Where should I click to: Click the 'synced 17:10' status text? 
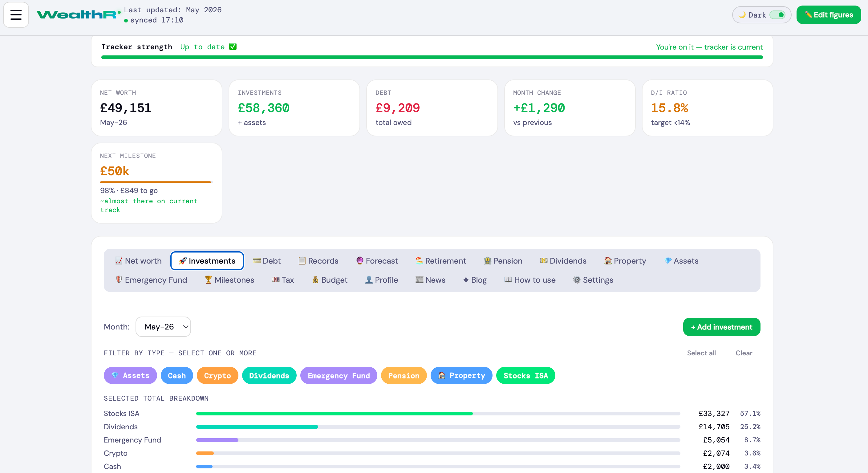click(x=157, y=20)
